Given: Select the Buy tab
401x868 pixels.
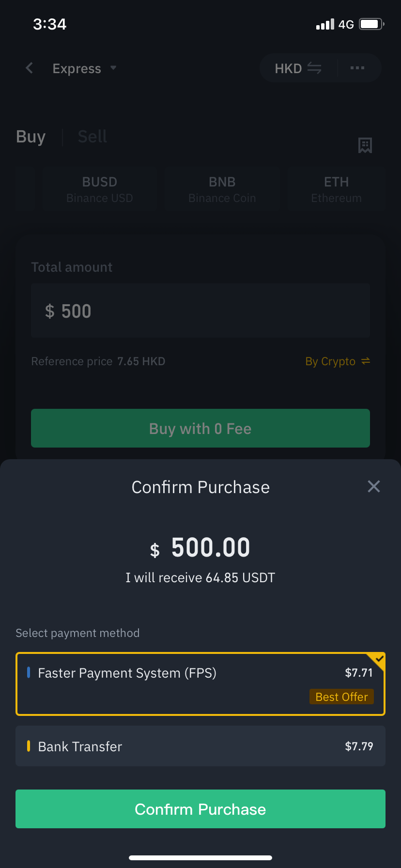Looking at the screenshot, I should (31, 137).
